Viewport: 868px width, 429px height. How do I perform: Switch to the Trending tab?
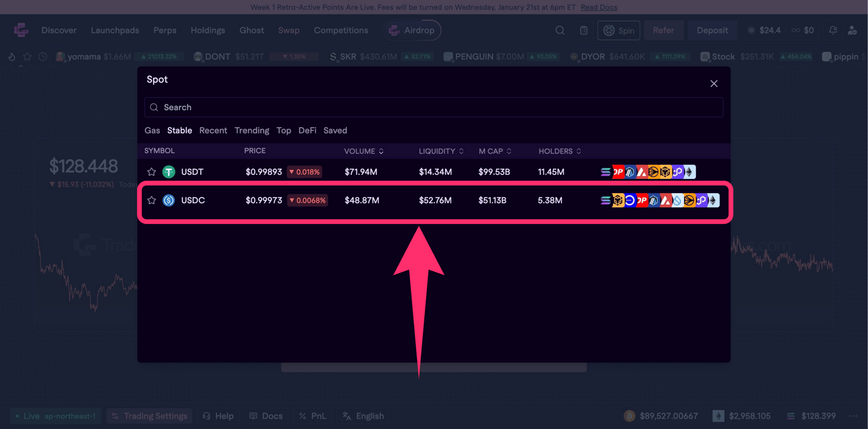252,131
